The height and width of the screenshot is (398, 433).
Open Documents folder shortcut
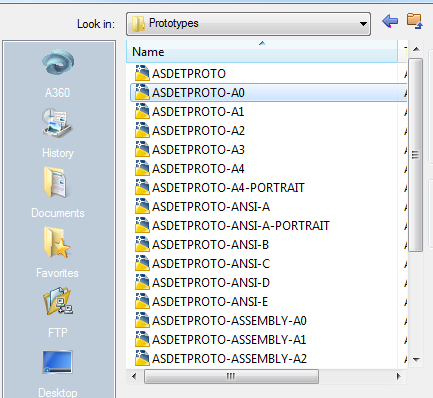coord(58,193)
